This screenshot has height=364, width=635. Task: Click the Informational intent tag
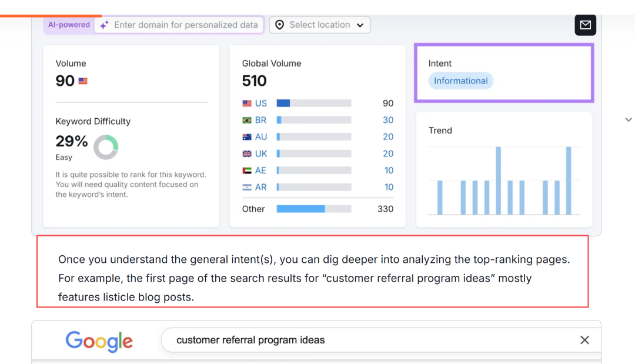461,81
